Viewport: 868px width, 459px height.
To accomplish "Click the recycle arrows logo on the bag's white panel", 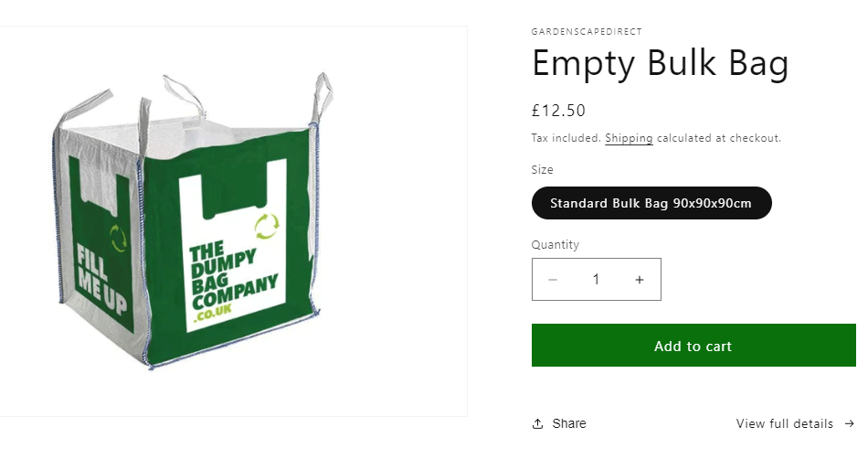I will click(x=267, y=224).
